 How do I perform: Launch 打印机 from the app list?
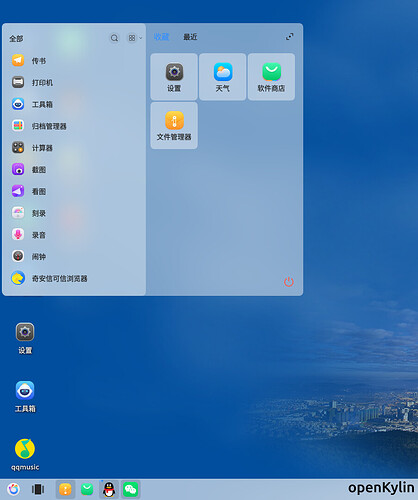point(73,82)
